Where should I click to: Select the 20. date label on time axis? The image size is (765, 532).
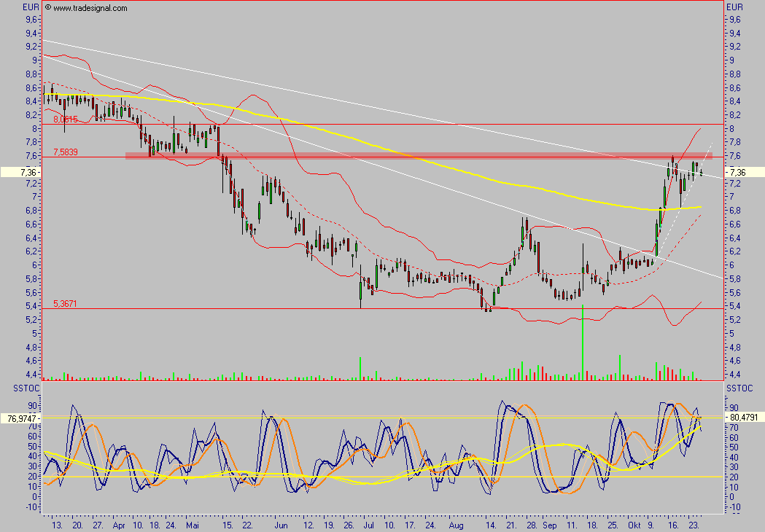point(77,525)
